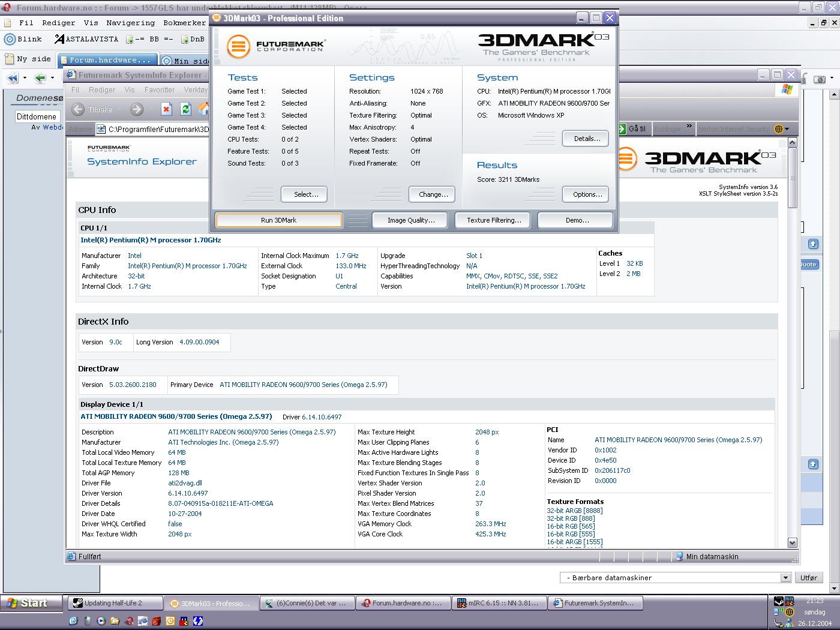Switch to the Min side tab in Opera

point(185,60)
